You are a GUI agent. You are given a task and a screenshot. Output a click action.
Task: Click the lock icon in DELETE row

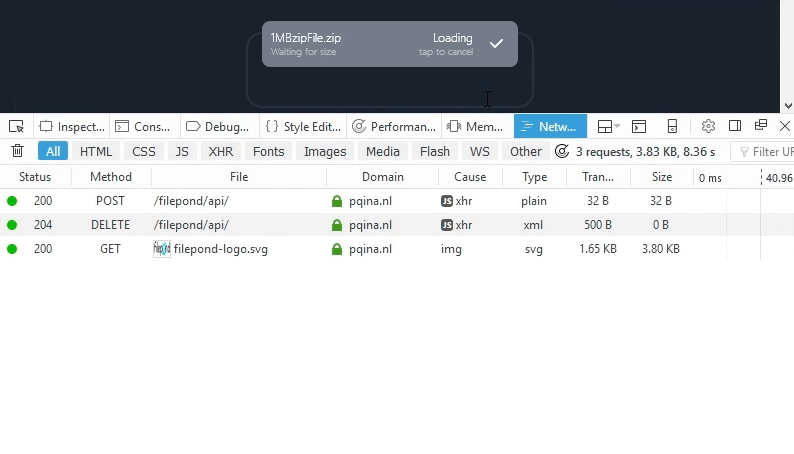click(x=337, y=225)
